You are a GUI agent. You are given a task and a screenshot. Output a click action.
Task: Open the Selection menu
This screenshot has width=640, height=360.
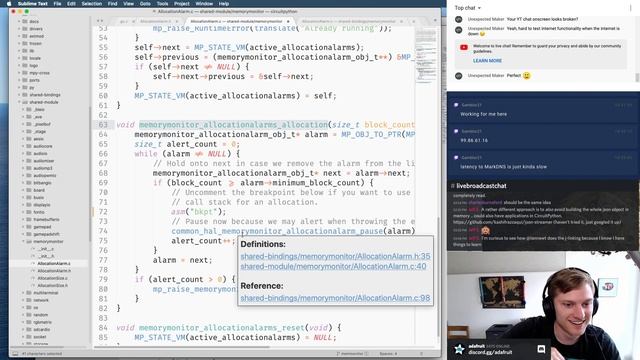[x=91, y=3]
